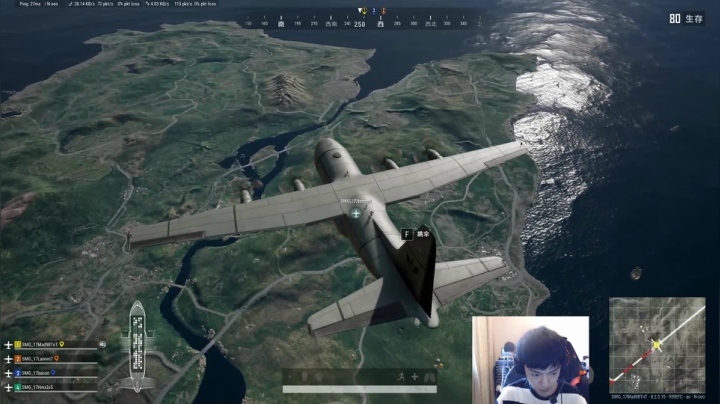Click the sprint runner status icon
The height and width of the screenshot is (404, 720).
(401, 377)
